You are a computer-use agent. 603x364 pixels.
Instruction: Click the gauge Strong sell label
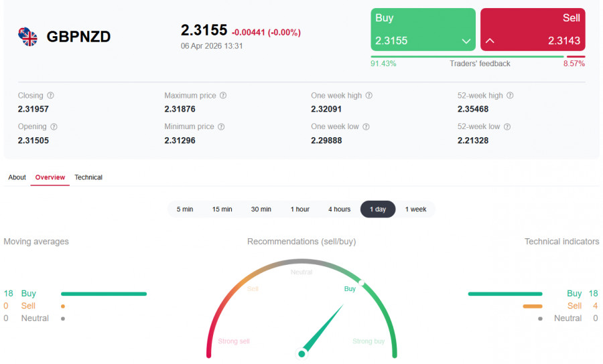pyautogui.click(x=234, y=341)
